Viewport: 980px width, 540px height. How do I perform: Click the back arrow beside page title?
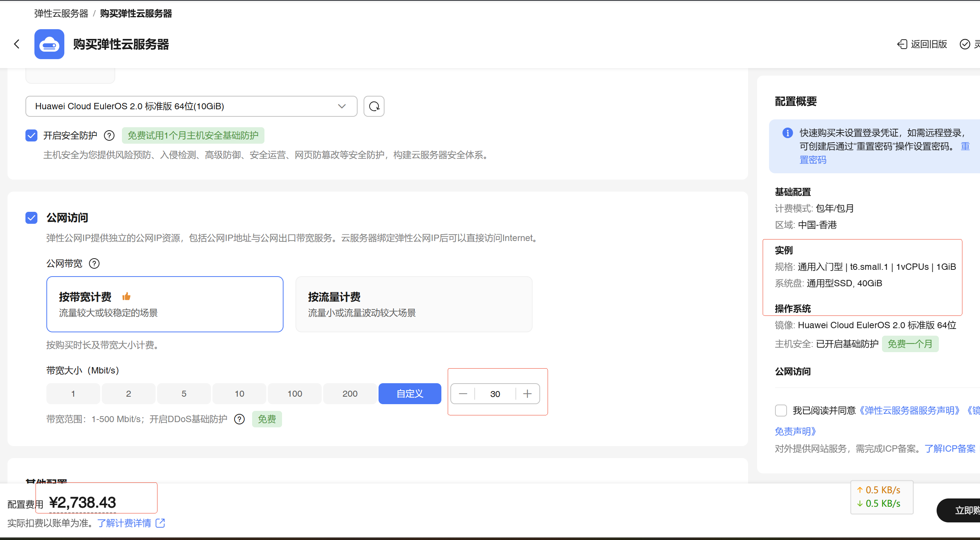[x=17, y=44]
